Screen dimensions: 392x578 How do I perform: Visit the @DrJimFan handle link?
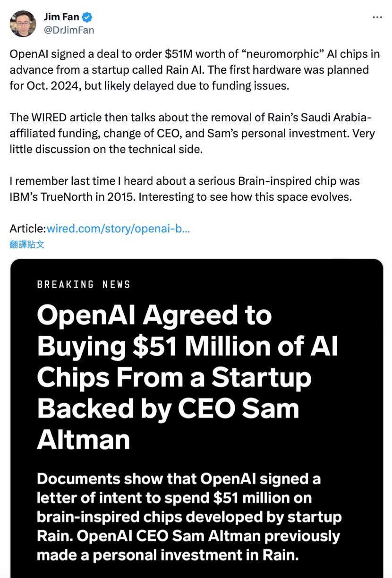coord(69,30)
